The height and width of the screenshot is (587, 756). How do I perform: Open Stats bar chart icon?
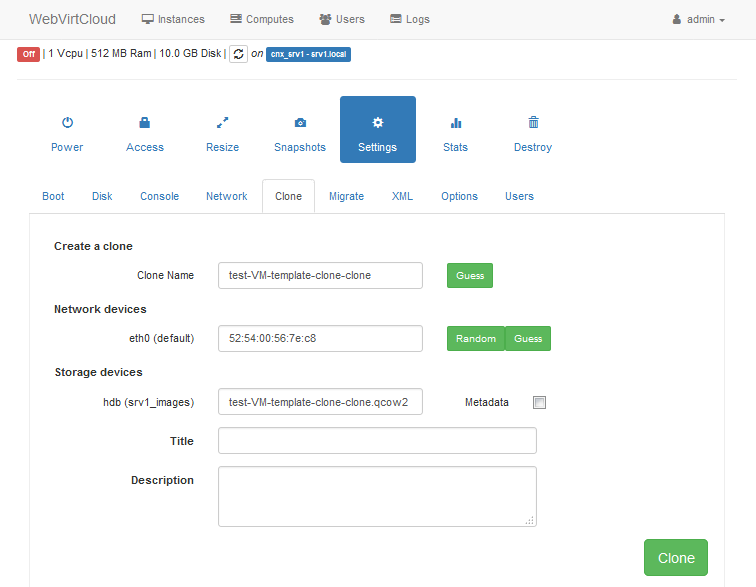click(x=455, y=123)
